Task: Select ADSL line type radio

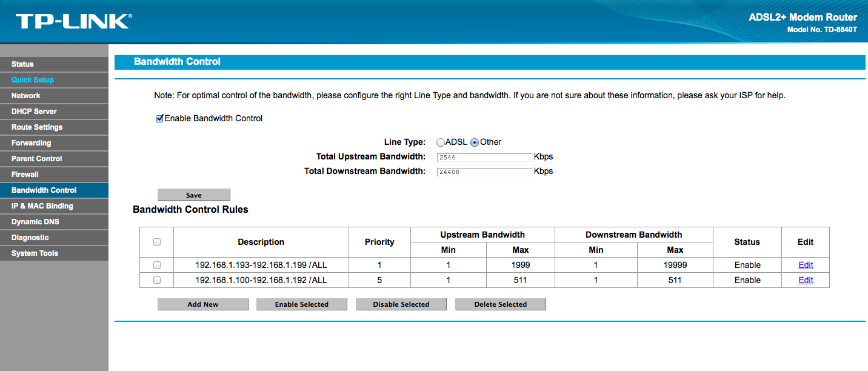Action: (x=441, y=142)
